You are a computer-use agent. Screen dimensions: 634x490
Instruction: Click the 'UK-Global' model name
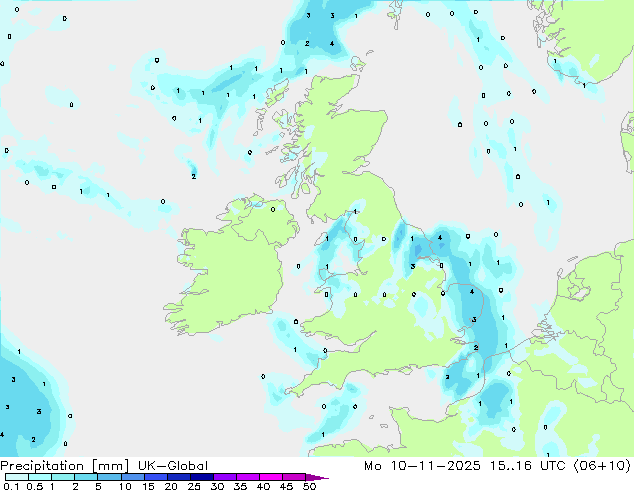173,466
